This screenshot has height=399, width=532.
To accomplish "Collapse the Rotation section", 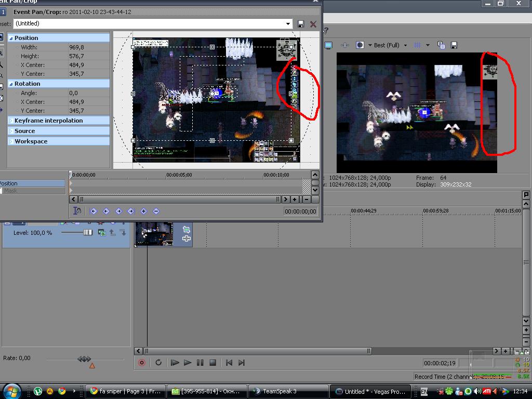I will click(11, 84).
